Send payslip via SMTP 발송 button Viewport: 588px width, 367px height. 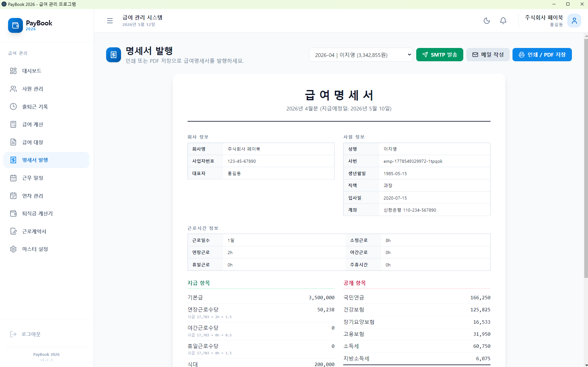(x=439, y=55)
